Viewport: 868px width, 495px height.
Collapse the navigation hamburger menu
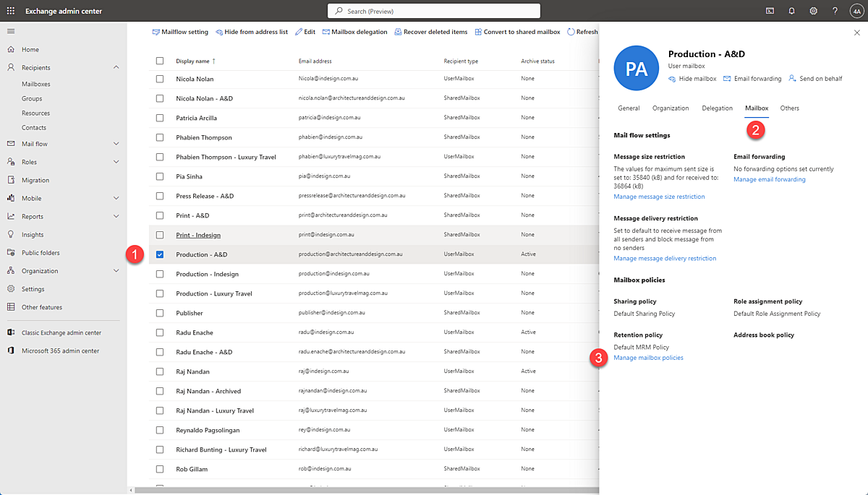click(x=11, y=31)
